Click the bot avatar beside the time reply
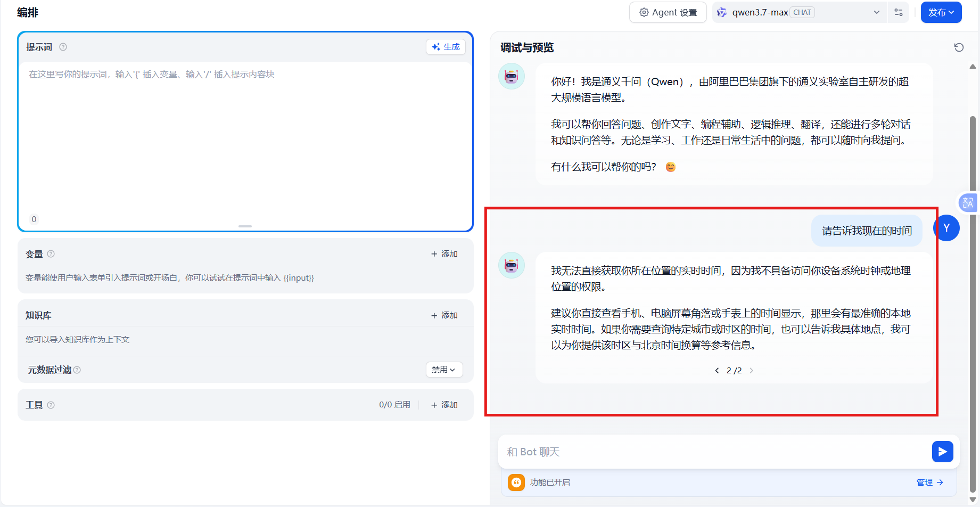 512,265
